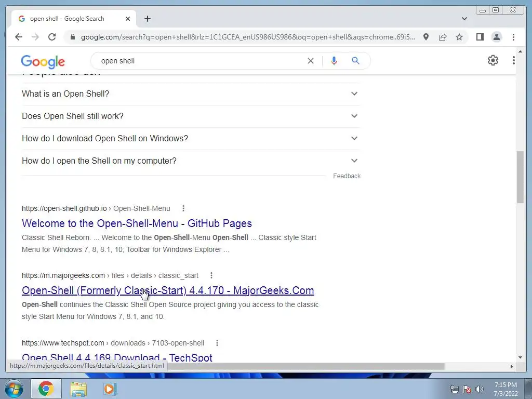
Task: Minimize the Chrome window
Action: [483, 10]
